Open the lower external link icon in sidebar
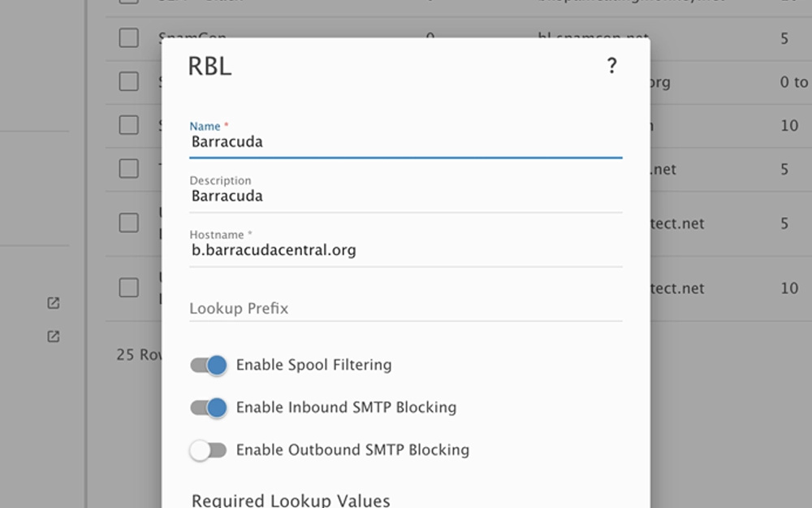The width and height of the screenshot is (812, 508). [54, 336]
